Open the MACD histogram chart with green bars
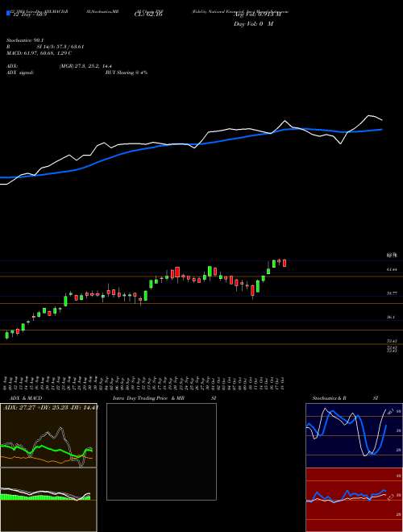The width and height of the screenshot is (403, 532). click(x=48, y=500)
